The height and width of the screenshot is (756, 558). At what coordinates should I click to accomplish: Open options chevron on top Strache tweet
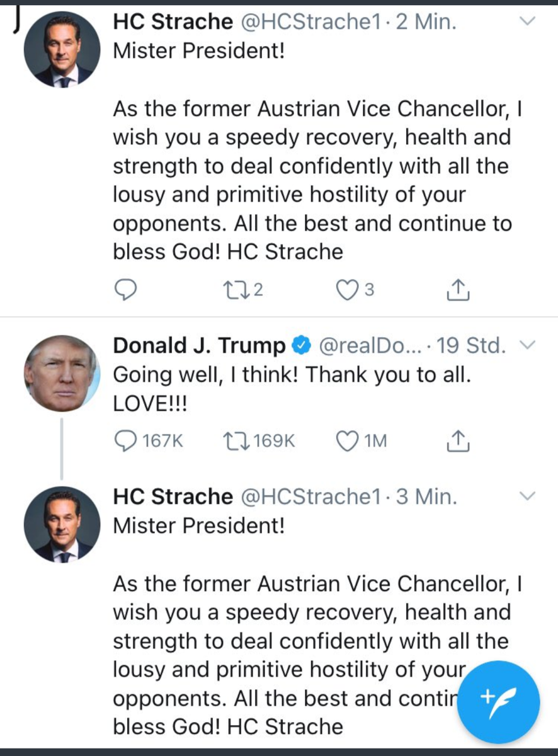pyautogui.click(x=529, y=21)
